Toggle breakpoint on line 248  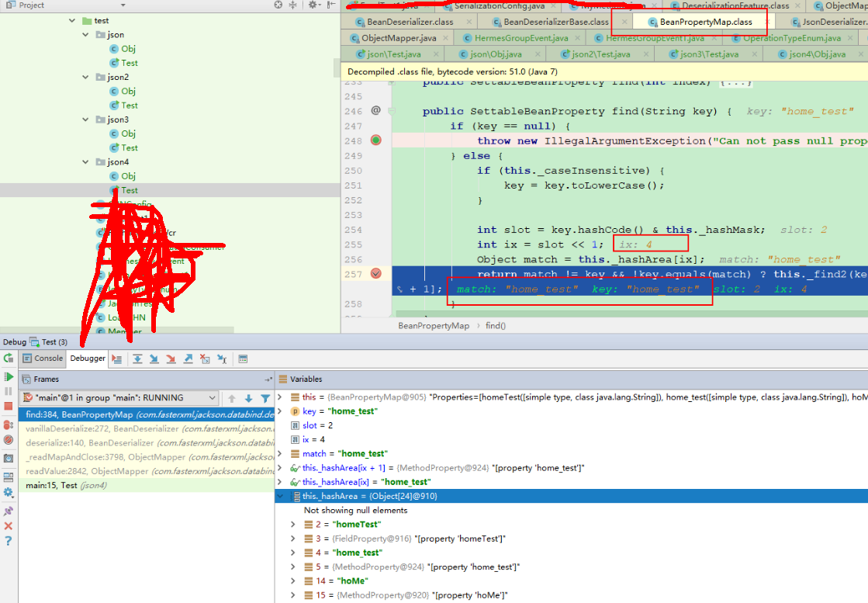tap(376, 140)
